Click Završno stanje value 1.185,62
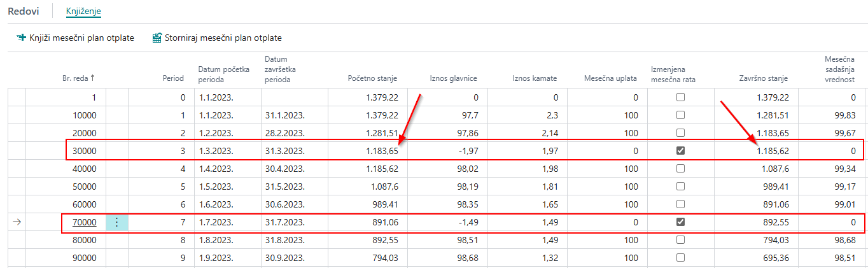The height and width of the screenshot is (268, 868). tap(773, 151)
